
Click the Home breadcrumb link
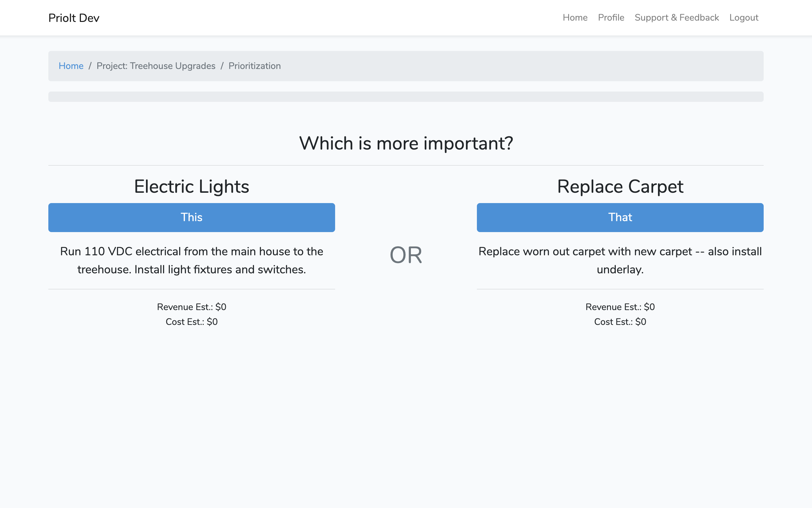(x=71, y=66)
